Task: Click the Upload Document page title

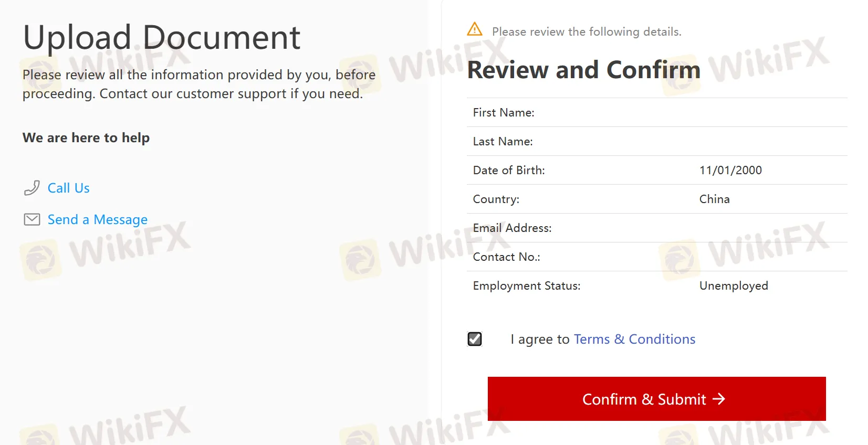Action: [162, 37]
